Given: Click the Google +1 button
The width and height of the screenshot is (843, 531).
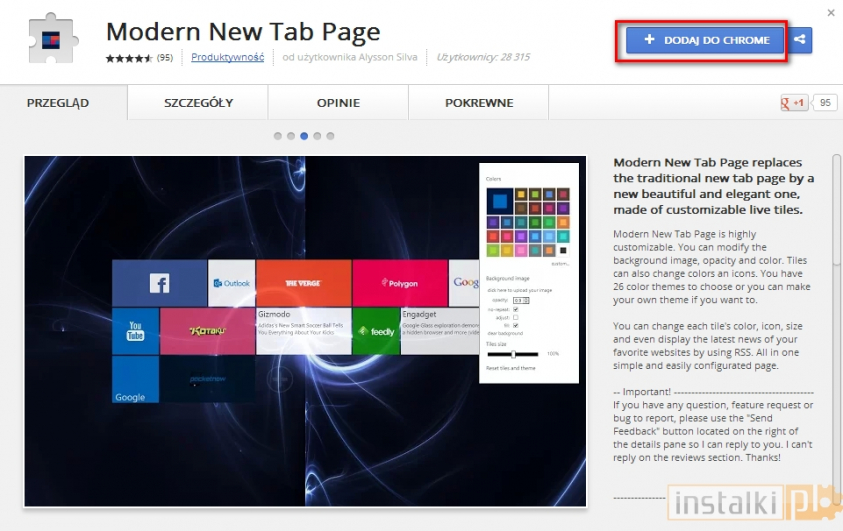Looking at the screenshot, I should (793, 103).
